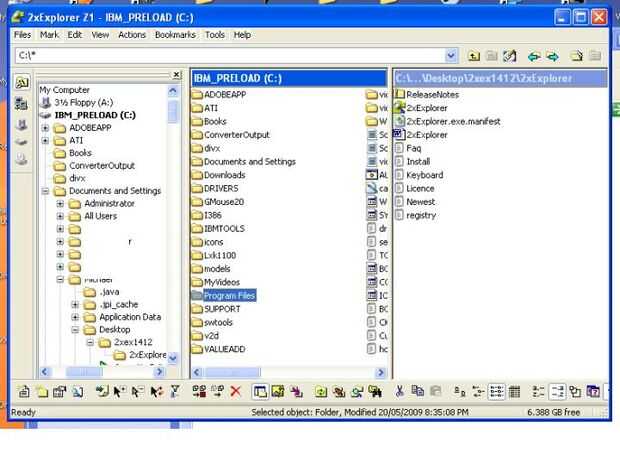Expand the Administrator tree node
Image resolution: width=620 pixels, height=465 pixels.
tap(60, 204)
